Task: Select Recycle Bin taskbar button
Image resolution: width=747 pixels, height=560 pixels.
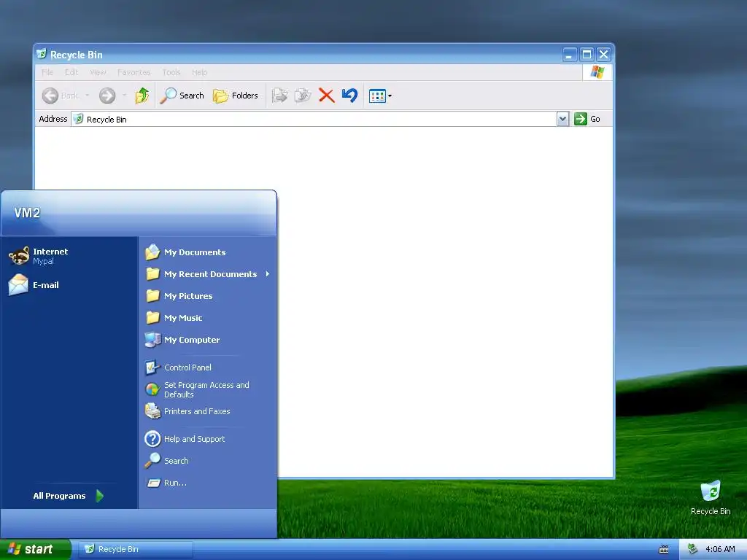Action: 136,549
